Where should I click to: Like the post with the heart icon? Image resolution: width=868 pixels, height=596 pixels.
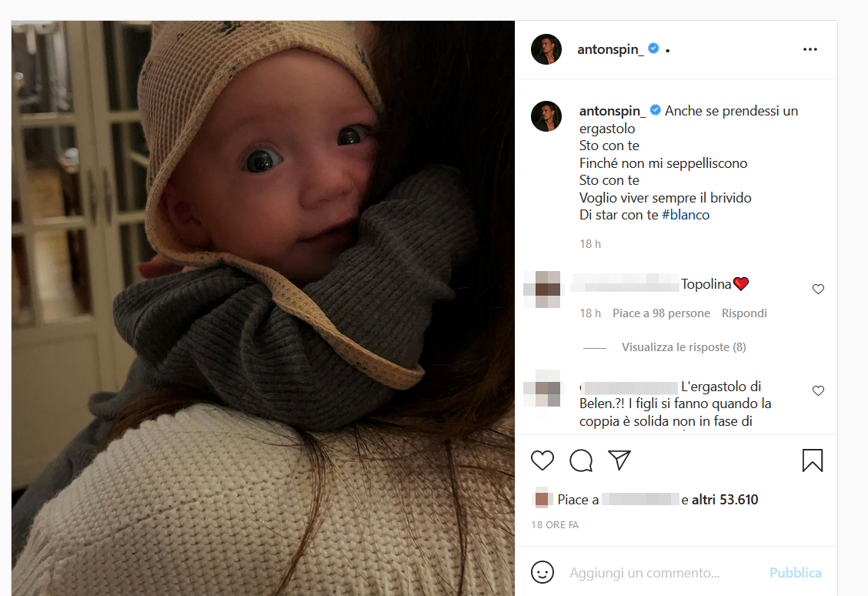coord(542,460)
